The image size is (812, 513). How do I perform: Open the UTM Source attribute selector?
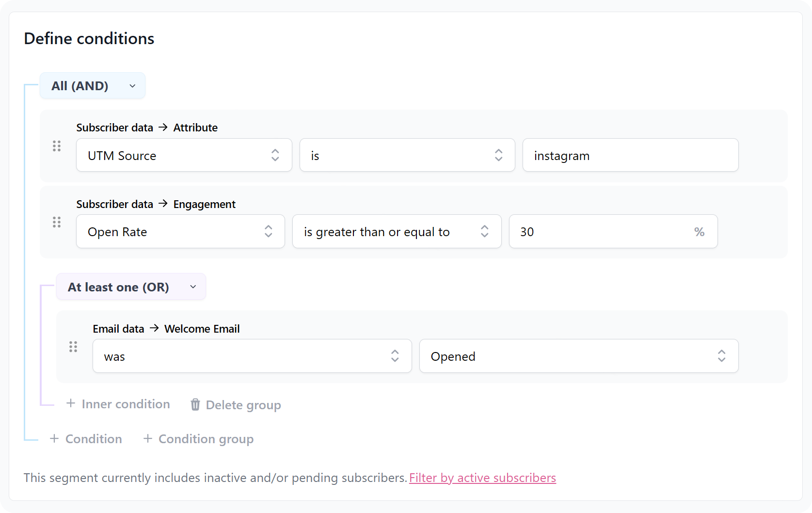pyautogui.click(x=184, y=155)
